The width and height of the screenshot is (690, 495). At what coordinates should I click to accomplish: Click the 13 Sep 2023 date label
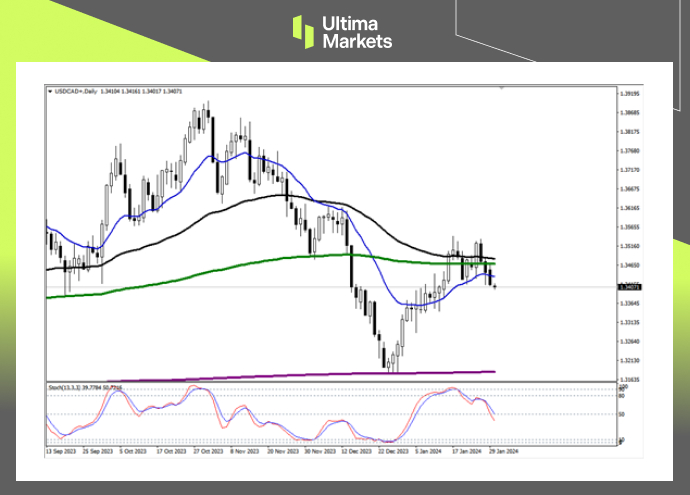pos(60,451)
